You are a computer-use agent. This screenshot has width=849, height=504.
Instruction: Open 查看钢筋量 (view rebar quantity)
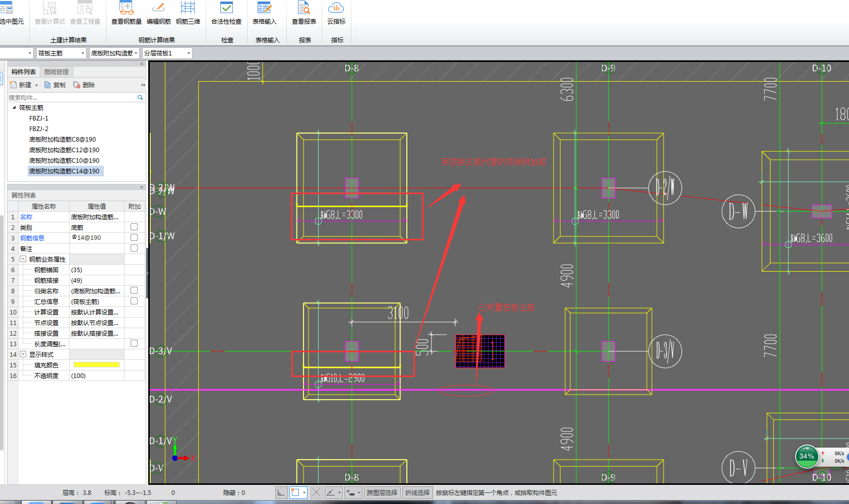click(127, 14)
